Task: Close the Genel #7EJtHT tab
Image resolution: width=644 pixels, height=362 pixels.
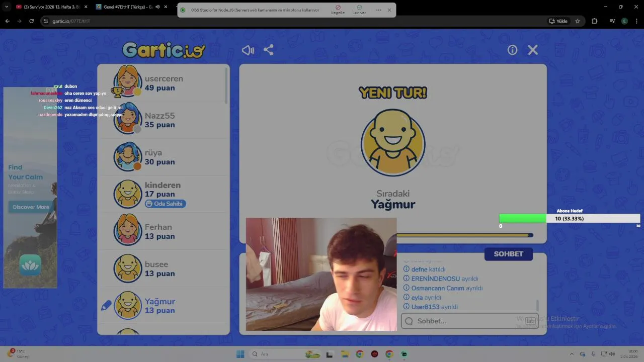Action: (x=166, y=7)
